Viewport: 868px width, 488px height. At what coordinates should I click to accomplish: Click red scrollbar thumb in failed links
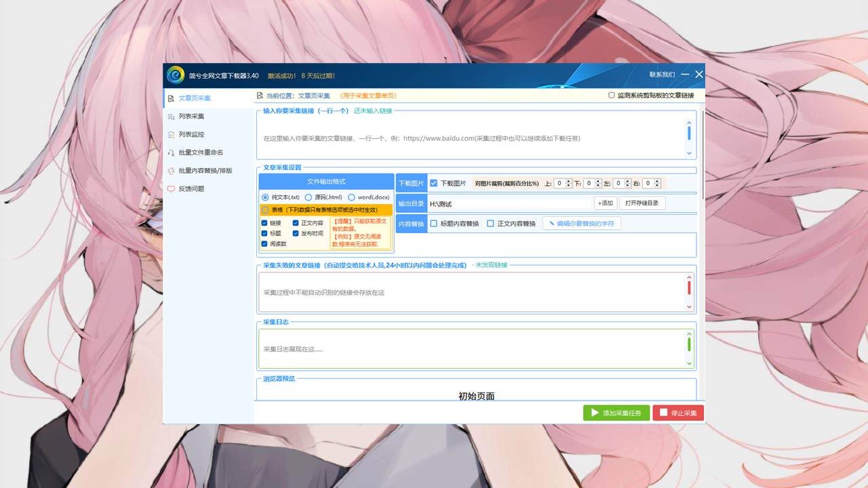[x=690, y=287]
